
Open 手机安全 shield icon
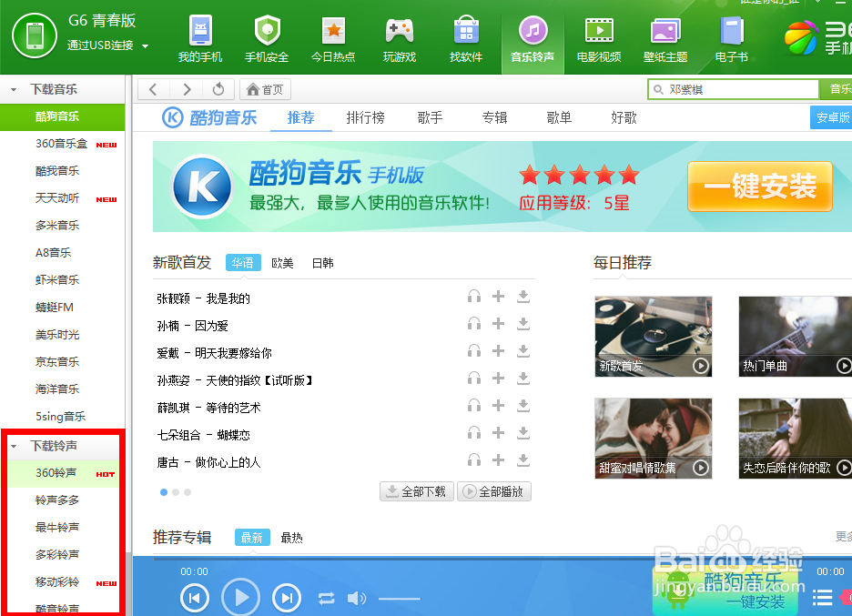pyautogui.click(x=266, y=38)
